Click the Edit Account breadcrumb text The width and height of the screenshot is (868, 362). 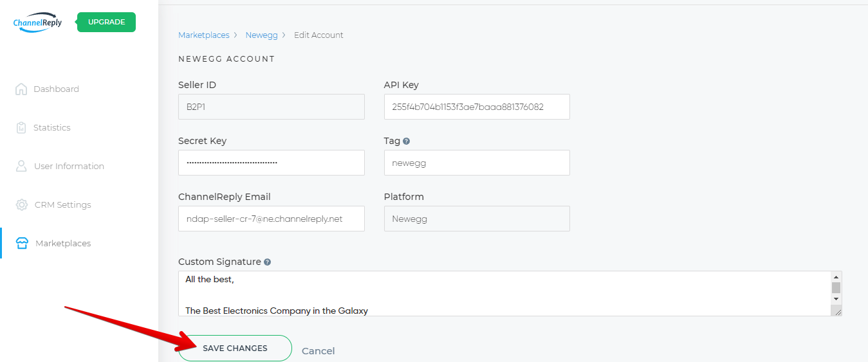tap(319, 35)
